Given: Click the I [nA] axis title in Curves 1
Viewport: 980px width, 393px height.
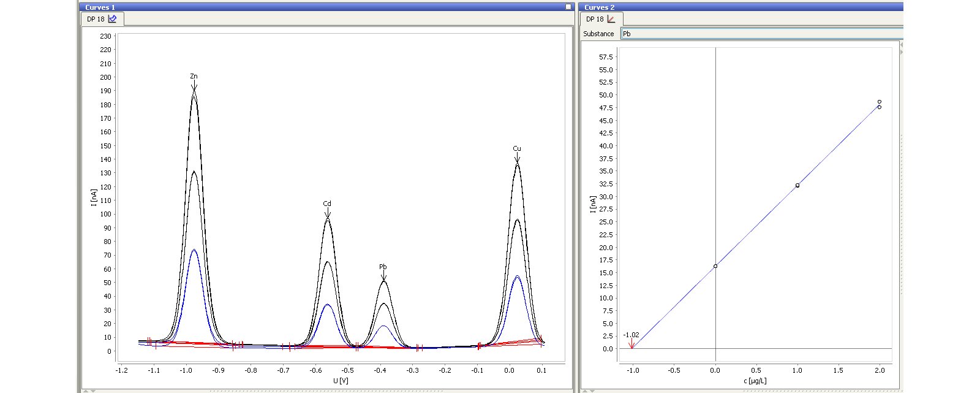Looking at the screenshot, I should click(x=94, y=196).
